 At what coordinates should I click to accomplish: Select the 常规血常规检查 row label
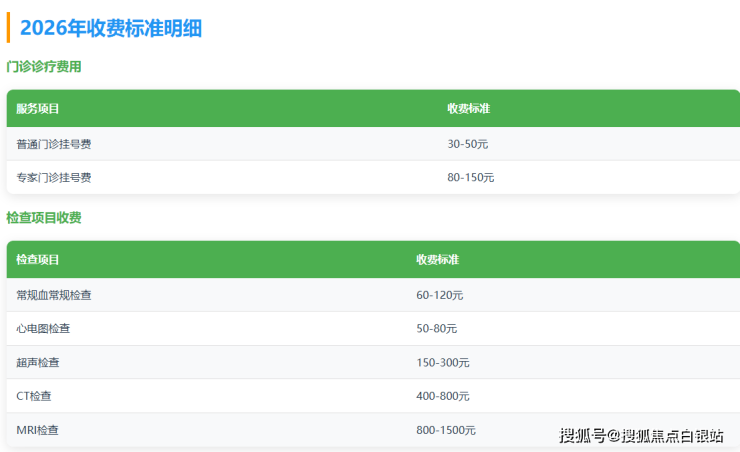54,295
